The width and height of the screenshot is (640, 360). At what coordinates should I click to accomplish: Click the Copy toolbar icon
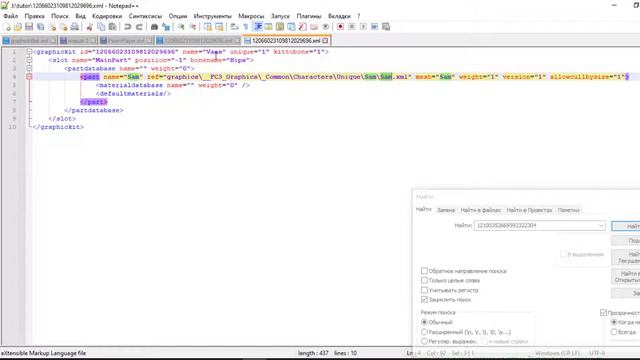pos(101,27)
